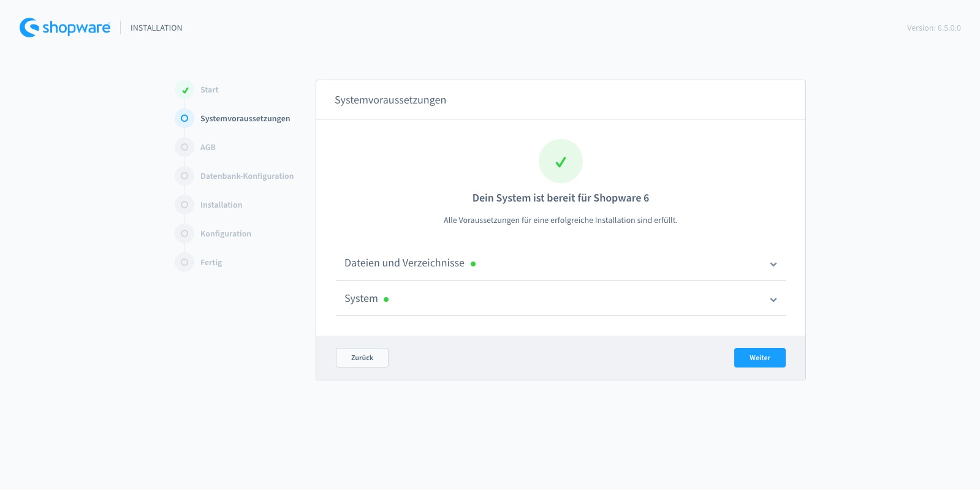Click the Shopware logo

tap(65, 28)
